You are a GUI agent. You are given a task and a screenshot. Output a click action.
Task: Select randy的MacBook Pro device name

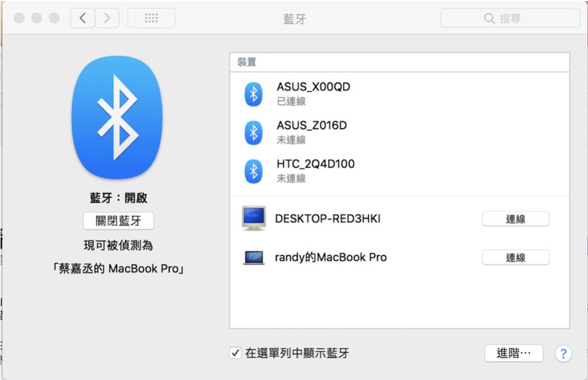331,257
